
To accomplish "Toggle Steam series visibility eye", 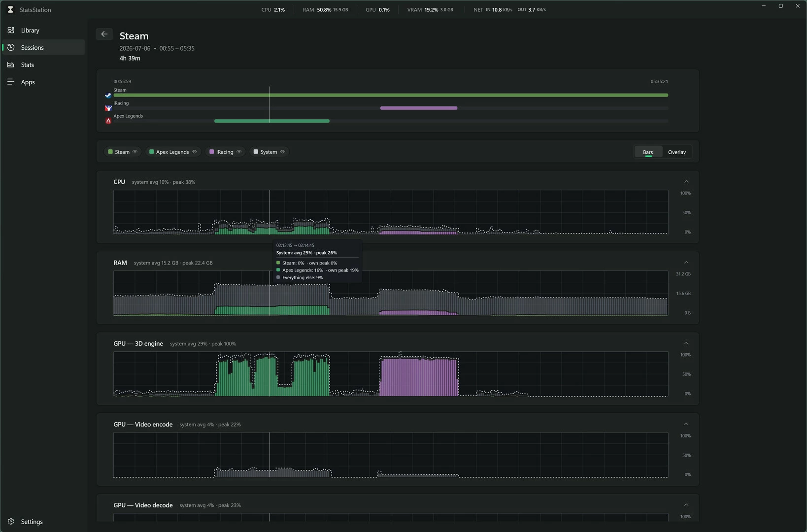I will click(134, 152).
